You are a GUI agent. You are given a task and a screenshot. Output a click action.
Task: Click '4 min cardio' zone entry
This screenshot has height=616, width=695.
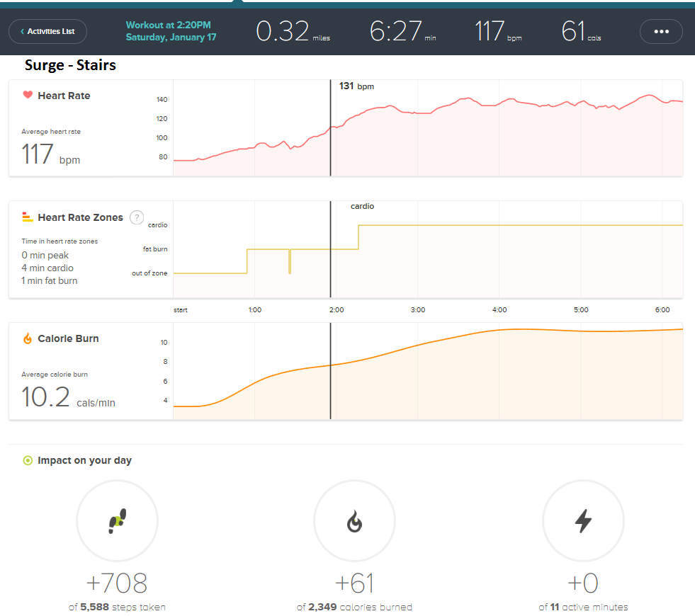click(47, 268)
